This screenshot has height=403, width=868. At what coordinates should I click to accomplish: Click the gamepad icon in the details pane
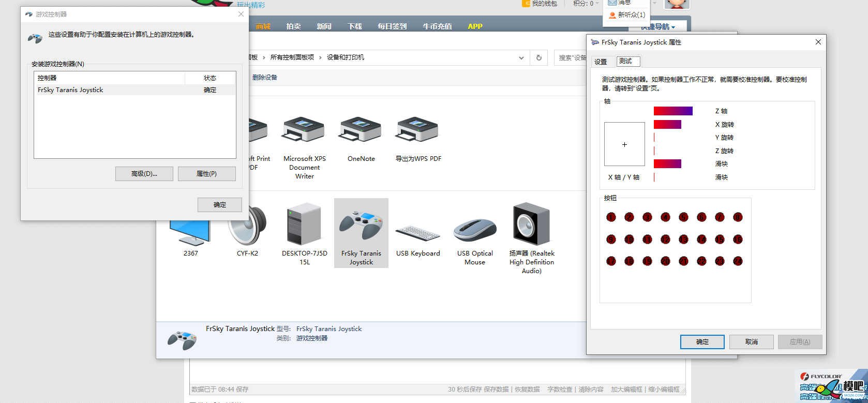tap(182, 340)
